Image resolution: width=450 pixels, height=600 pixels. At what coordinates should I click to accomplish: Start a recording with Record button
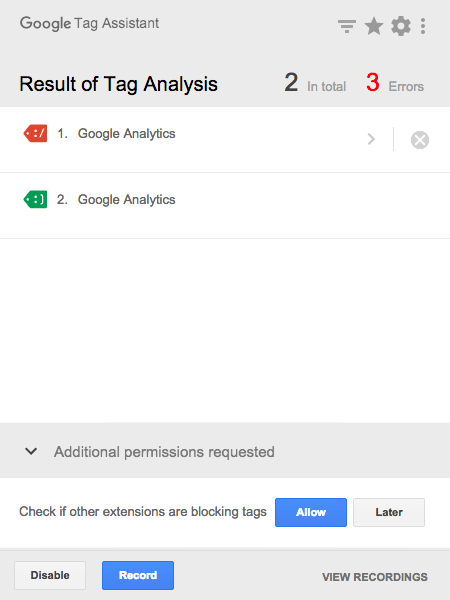click(138, 576)
